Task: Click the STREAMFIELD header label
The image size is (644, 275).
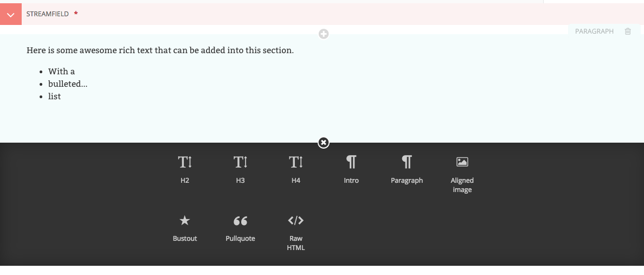Action: pyautogui.click(x=48, y=14)
